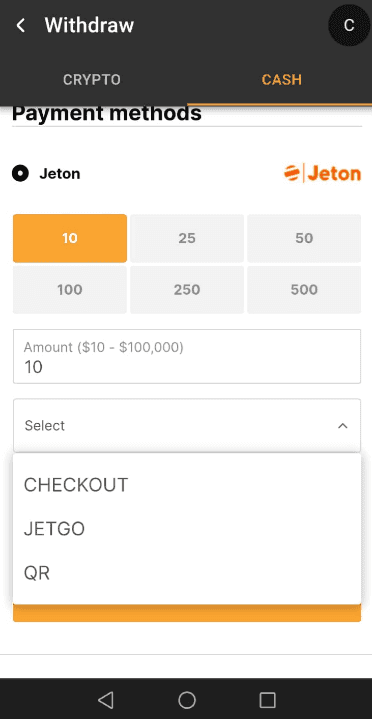372x719 pixels.
Task: Tap the back arrow beside Withdraw
Action: tap(21, 25)
